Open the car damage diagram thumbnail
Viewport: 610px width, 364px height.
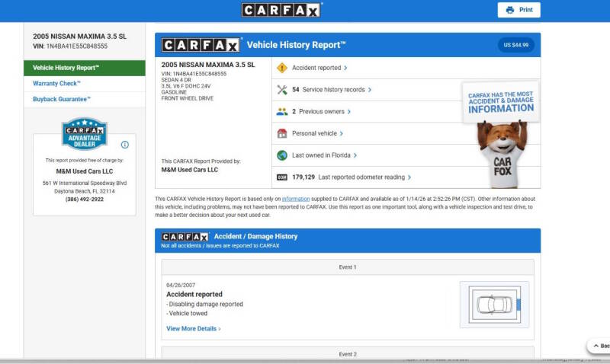pyautogui.click(x=494, y=305)
